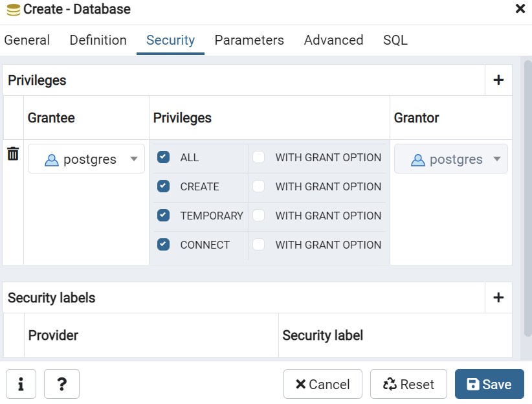
Task: Switch to the Definition tab
Action: (98, 40)
